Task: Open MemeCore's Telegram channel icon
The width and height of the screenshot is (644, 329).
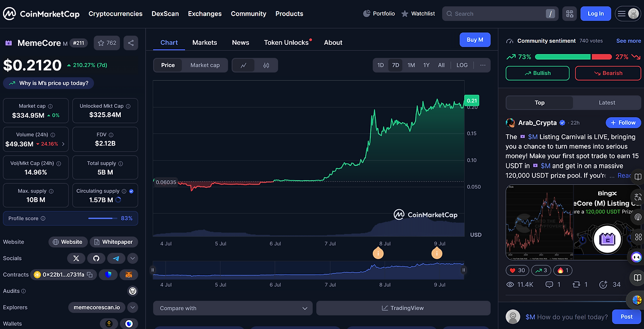Action: 116,258
